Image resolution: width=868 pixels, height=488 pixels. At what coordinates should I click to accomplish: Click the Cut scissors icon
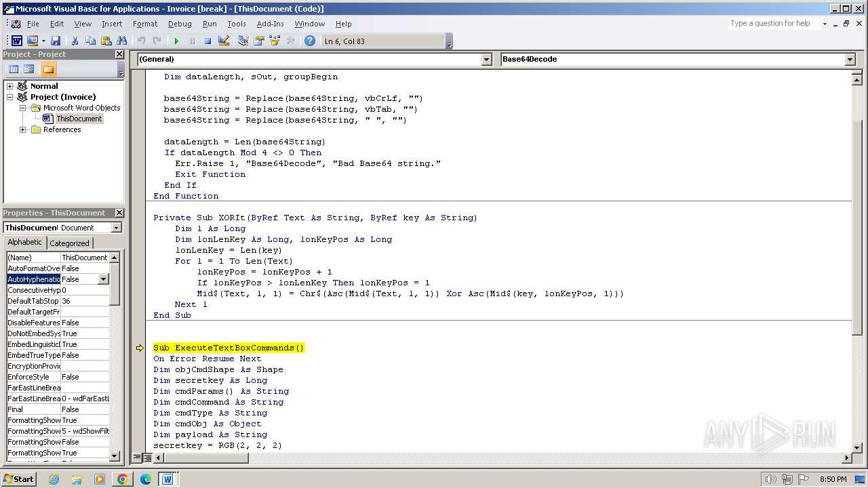75,41
